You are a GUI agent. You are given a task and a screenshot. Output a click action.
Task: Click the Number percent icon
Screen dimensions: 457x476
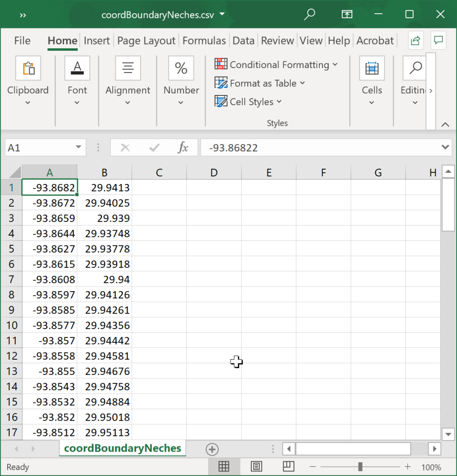pos(181,68)
